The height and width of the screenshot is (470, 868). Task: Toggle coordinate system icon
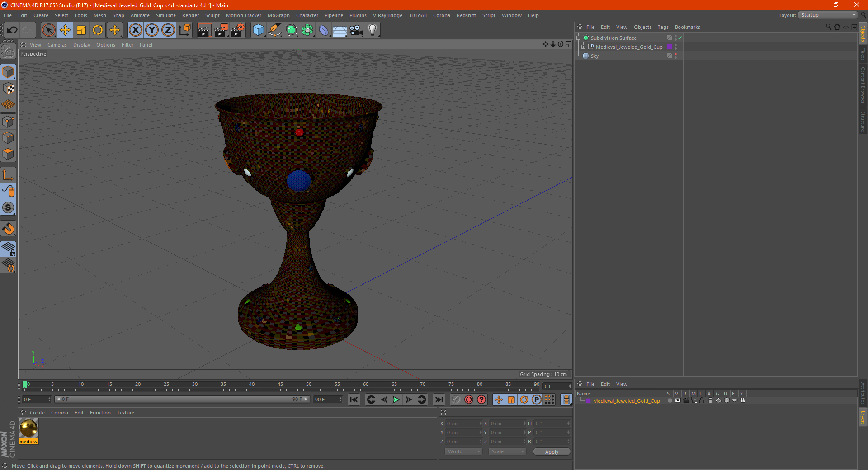click(185, 30)
